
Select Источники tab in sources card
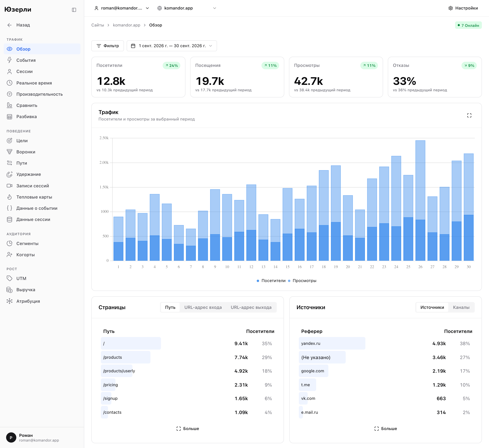(x=432, y=307)
